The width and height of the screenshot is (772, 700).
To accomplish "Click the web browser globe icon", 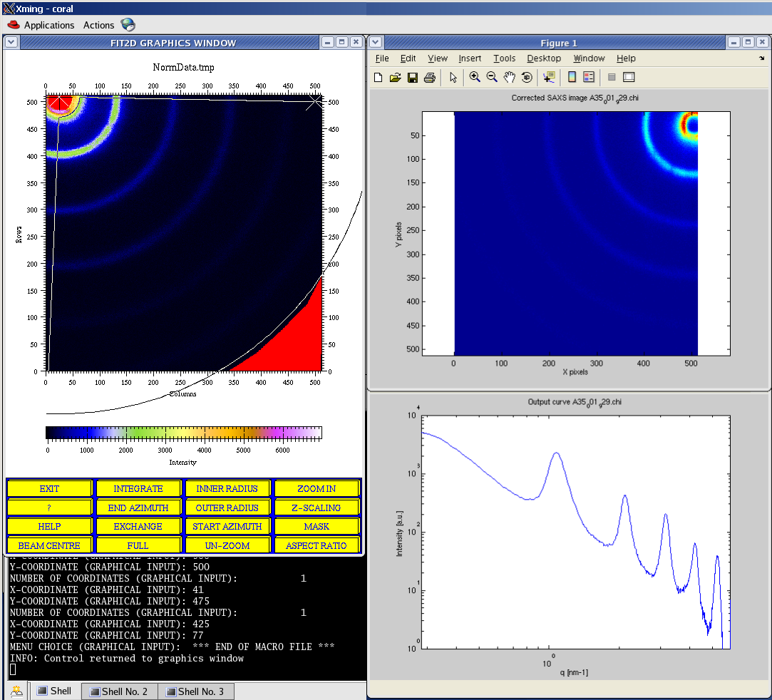I will tap(128, 25).
